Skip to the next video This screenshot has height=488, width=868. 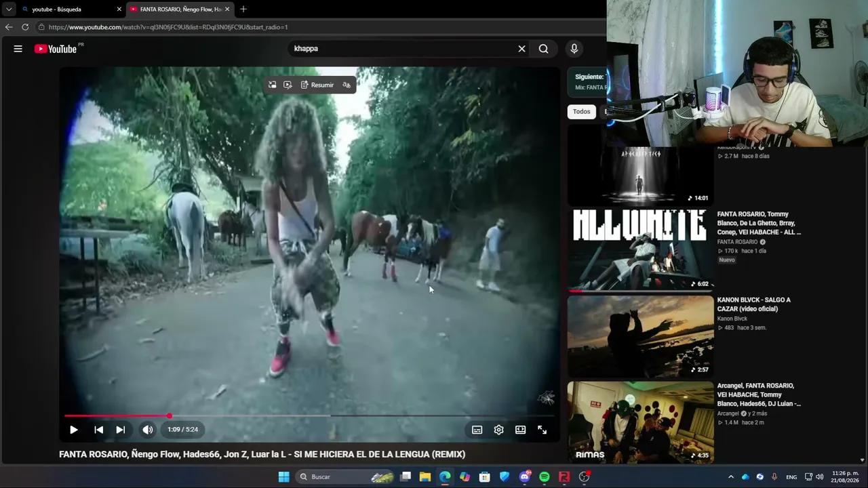(x=120, y=430)
